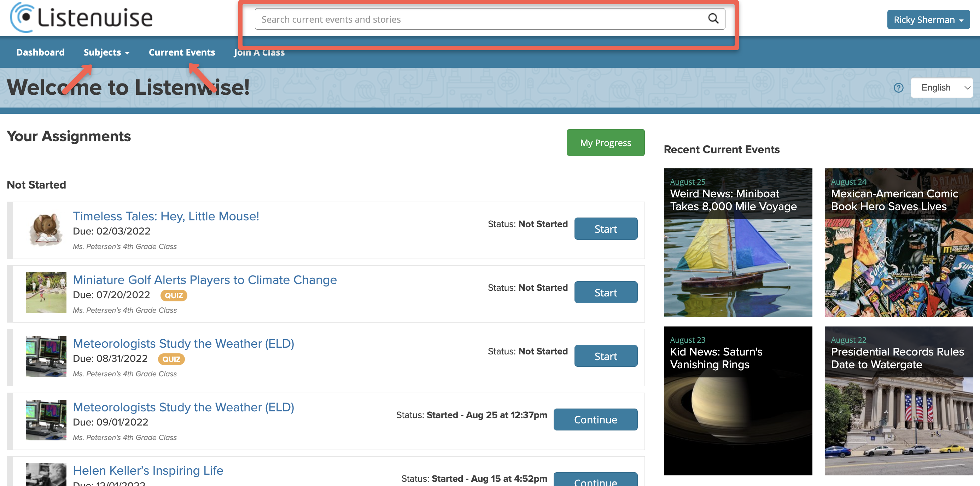Click the QUIZ badge on Miniature Golf
The image size is (980, 486).
tap(174, 295)
